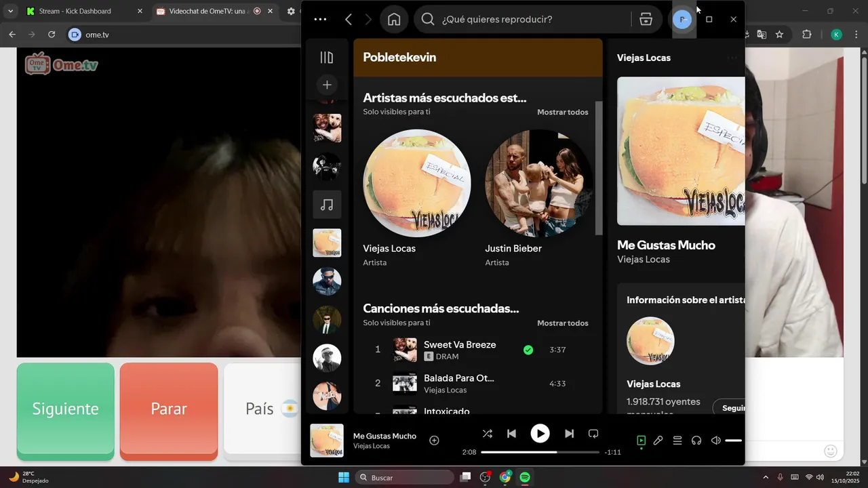Open the DRAM artist link

[447, 357]
